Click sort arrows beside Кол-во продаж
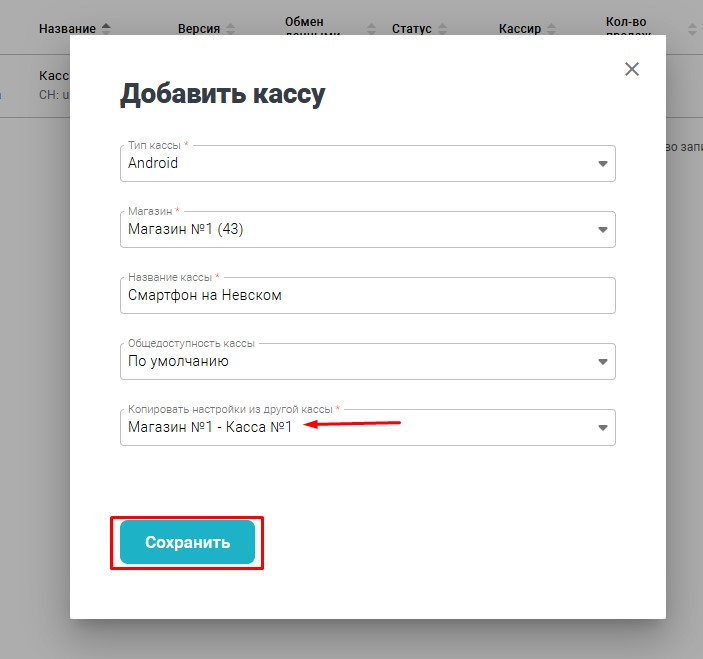The width and height of the screenshot is (703, 659). click(691, 29)
